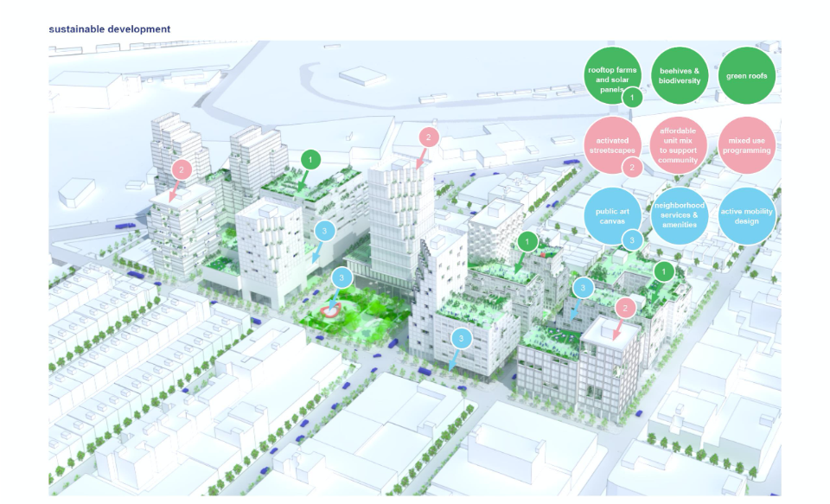Select the 'public art canvas' blue circle
The image size is (830, 504).
(x=610, y=214)
